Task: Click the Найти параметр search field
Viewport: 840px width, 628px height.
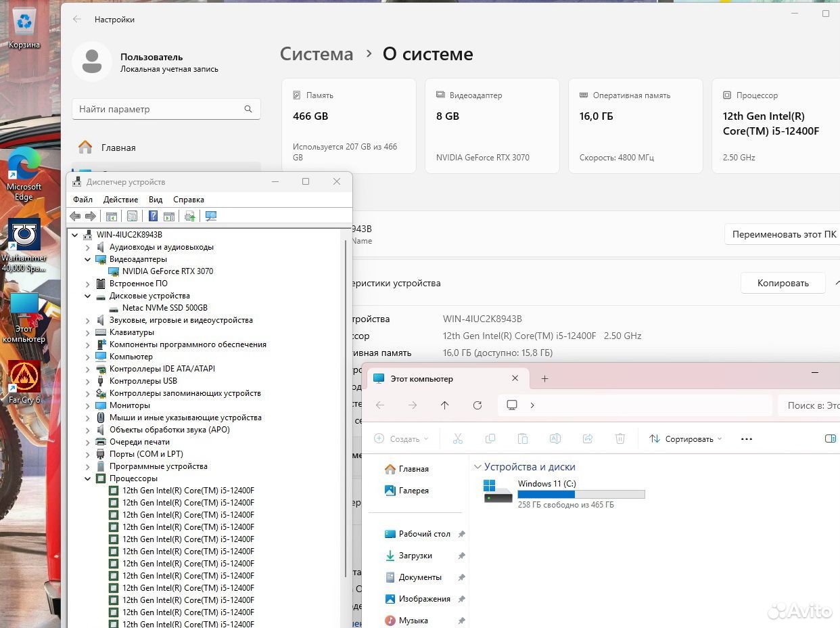Action: pyautogui.click(x=166, y=109)
